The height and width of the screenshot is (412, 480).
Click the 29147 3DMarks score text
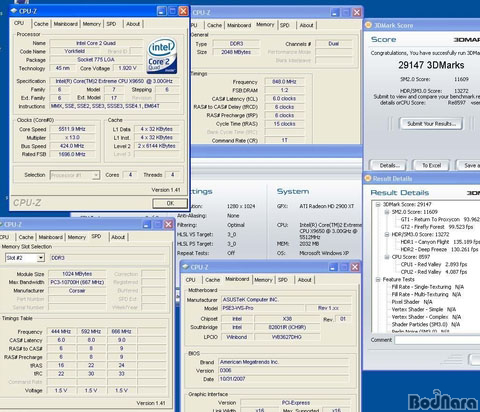(431, 65)
